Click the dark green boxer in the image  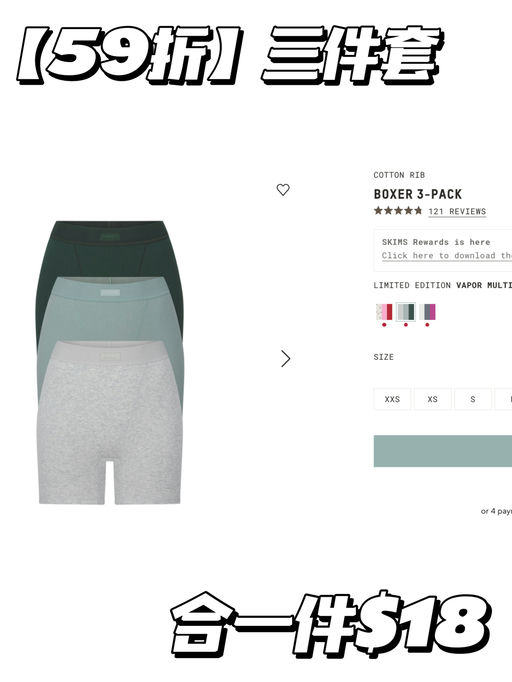coord(109,248)
